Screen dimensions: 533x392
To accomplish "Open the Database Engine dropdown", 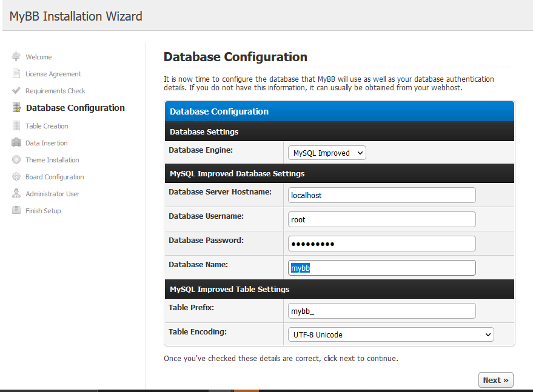I will (x=327, y=153).
